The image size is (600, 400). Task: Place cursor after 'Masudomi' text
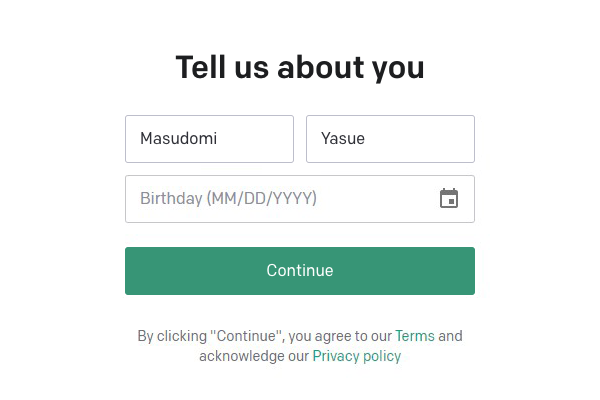tap(218, 139)
